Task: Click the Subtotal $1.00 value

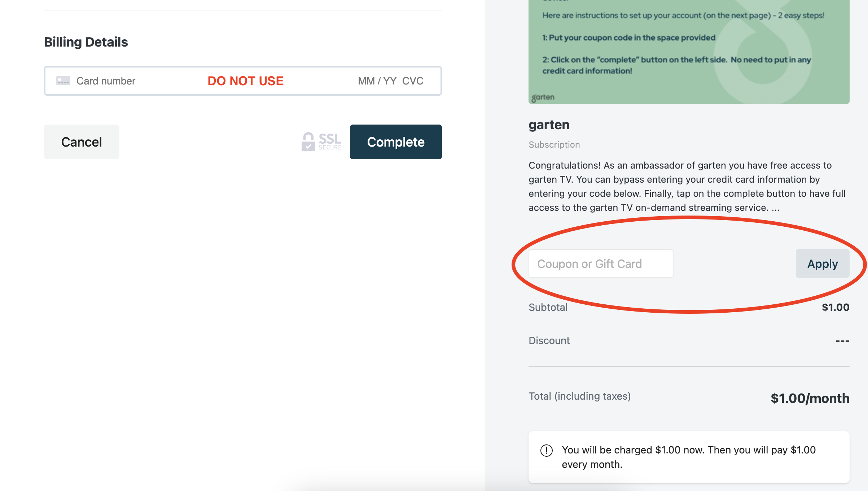Action: click(x=836, y=307)
